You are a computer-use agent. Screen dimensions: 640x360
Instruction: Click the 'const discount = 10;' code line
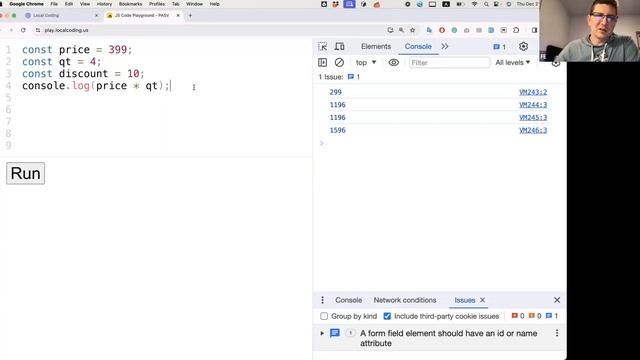83,74
